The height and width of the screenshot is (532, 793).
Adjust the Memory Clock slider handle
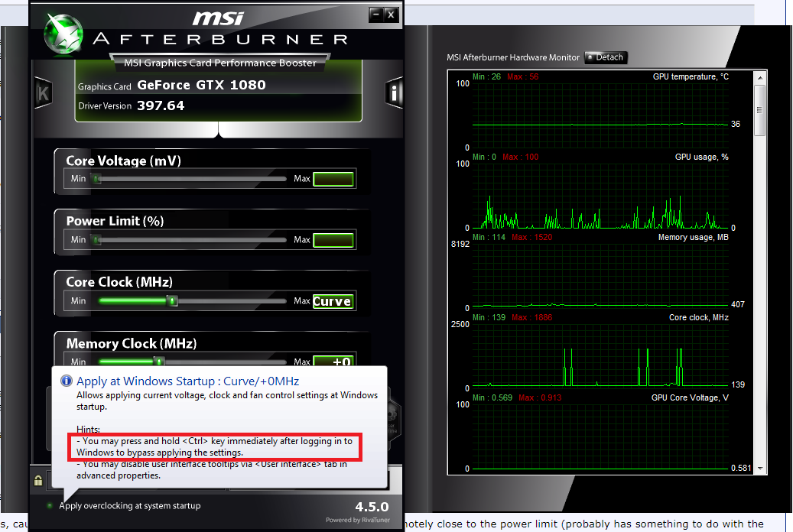pos(159,362)
